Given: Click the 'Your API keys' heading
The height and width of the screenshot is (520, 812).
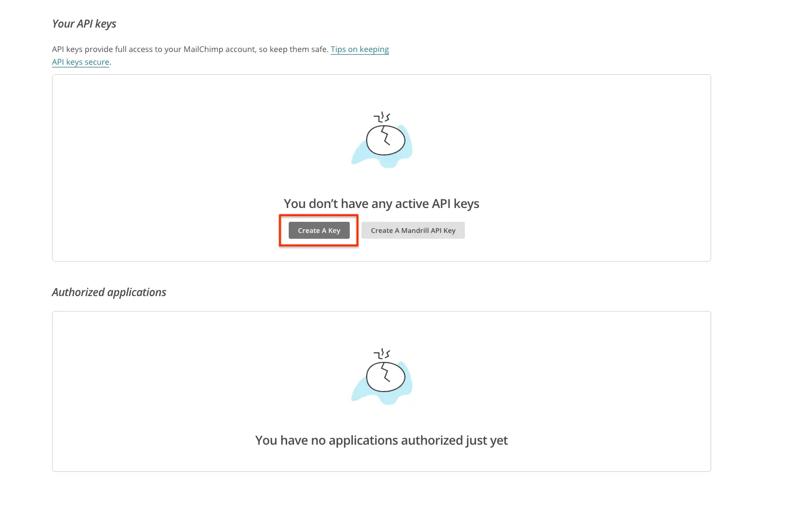Looking at the screenshot, I should point(84,24).
